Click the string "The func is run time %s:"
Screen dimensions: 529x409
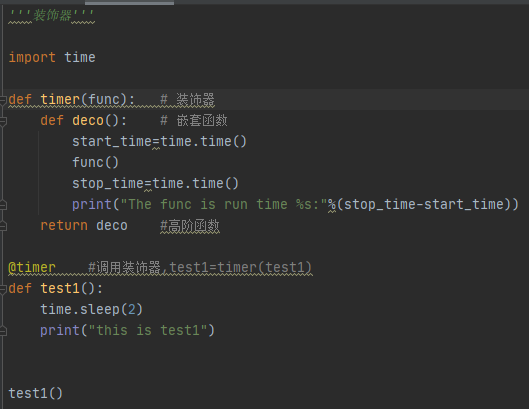224,204
